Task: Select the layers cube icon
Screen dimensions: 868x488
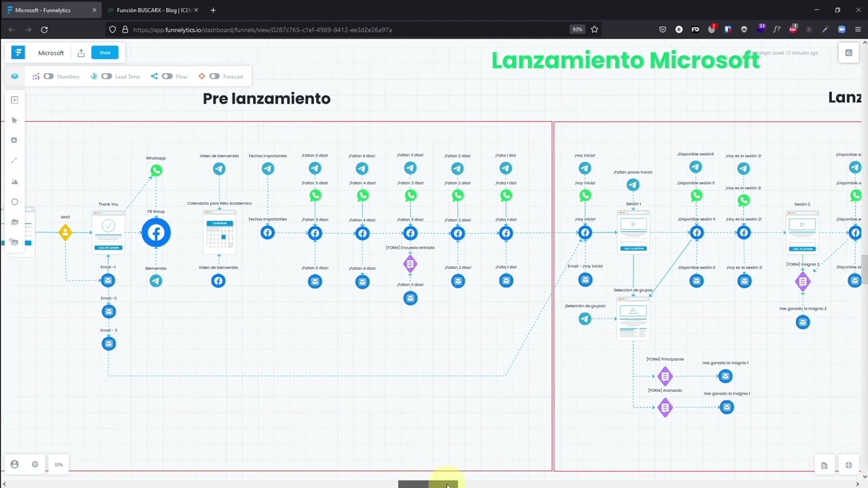Action: pyautogui.click(x=15, y=77)
